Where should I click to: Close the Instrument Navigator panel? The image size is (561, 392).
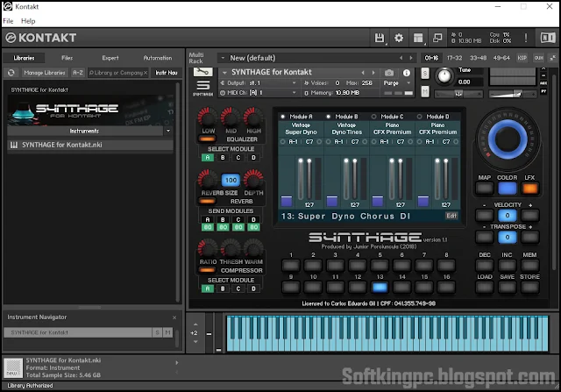pos(174,317)
